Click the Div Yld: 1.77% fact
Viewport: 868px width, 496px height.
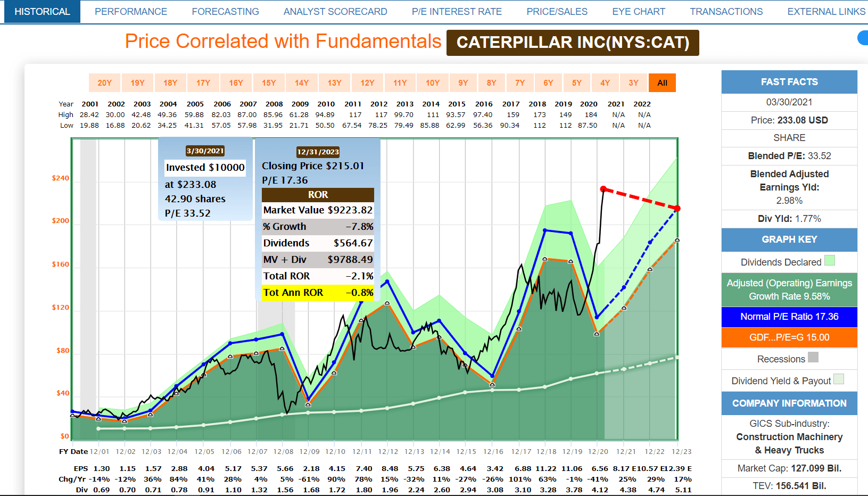[789, 219]
